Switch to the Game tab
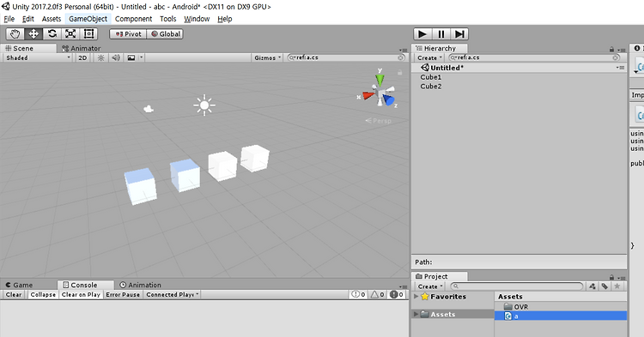This screenshot has width=644, height=337. 19,285
